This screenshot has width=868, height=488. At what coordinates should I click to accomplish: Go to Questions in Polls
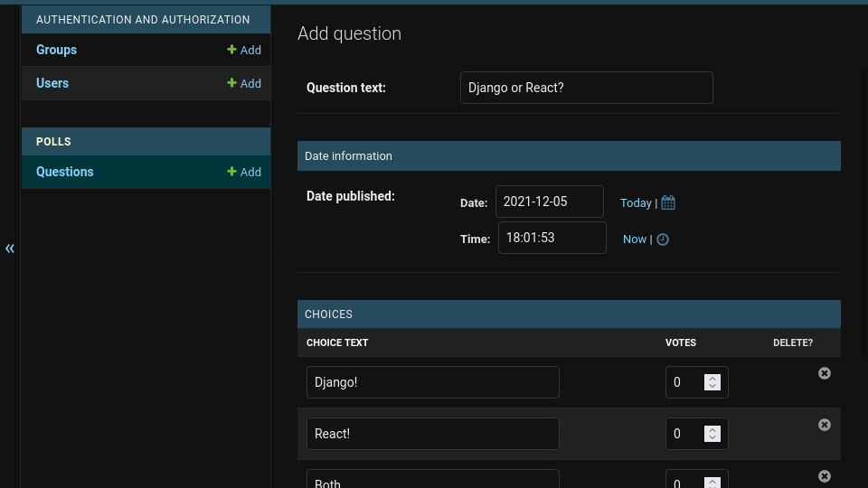pyautogui.click(x=64, y=172)
